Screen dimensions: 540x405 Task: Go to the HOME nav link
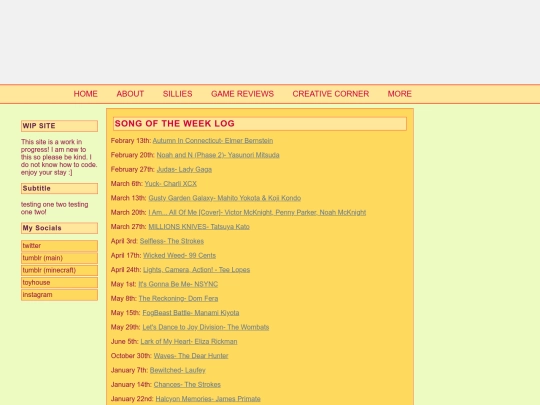pos(85,94)
